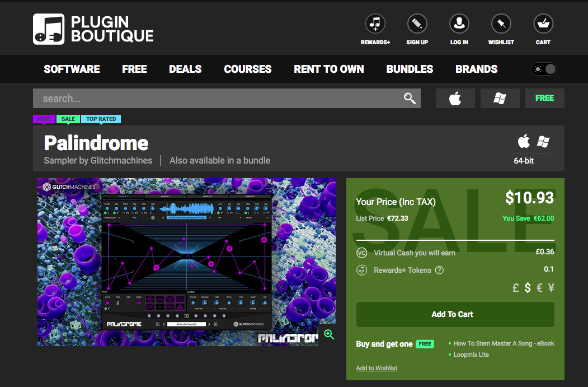Open the Brands menu
This screenshot has height=387, width=588.
[x=476, y=69]
